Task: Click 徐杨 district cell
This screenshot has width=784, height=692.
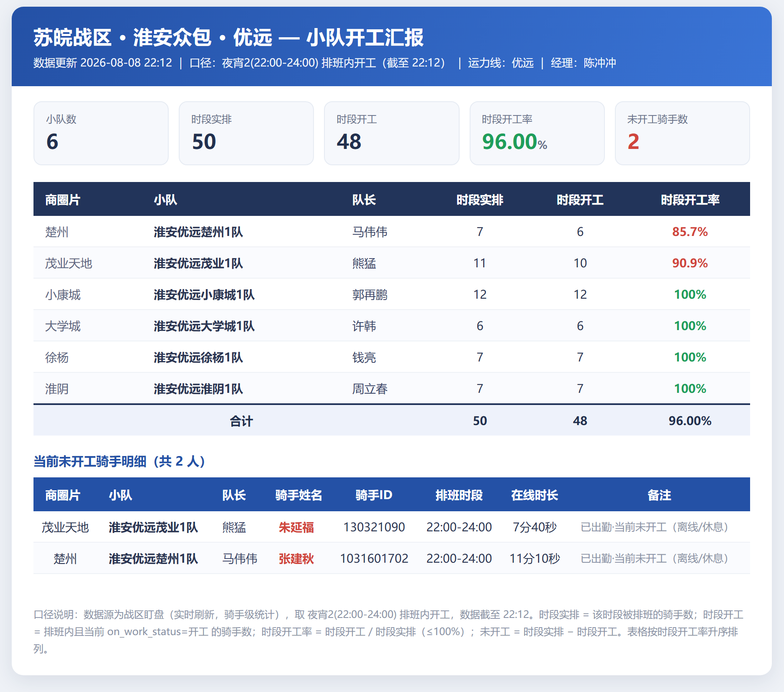Action: click(x=57, y=357)
